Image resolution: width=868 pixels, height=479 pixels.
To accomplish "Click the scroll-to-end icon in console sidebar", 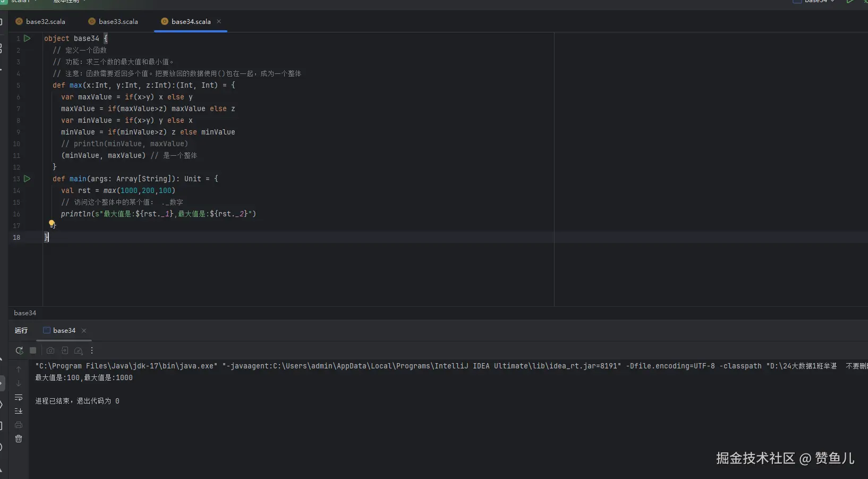I will coord(19,410).
